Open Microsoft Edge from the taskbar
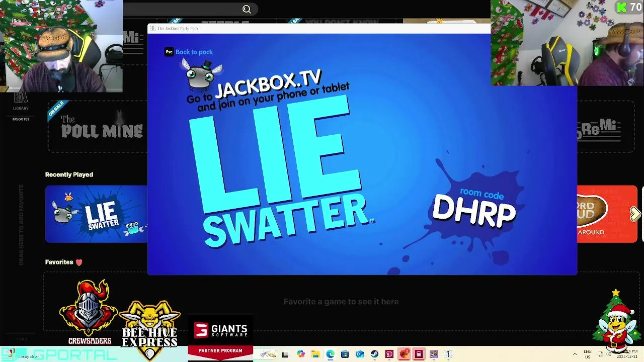 [x=330, y=354]
